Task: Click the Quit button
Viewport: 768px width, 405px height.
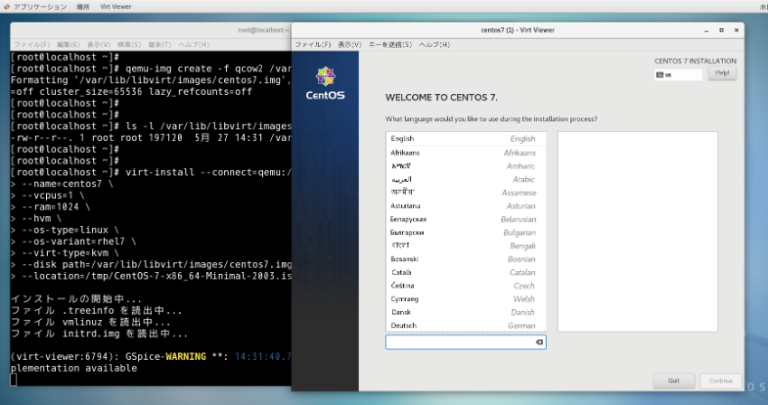Action: coord(673,380)
